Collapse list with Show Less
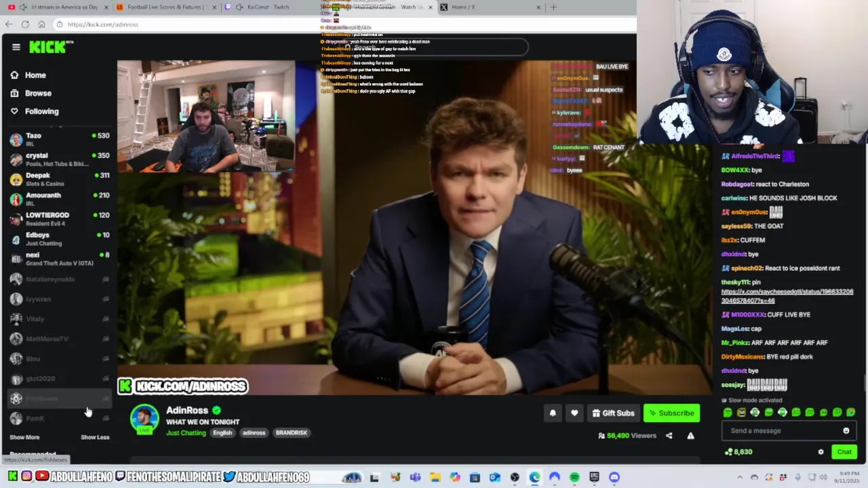868x488 pixels. (x=95, y=437)
